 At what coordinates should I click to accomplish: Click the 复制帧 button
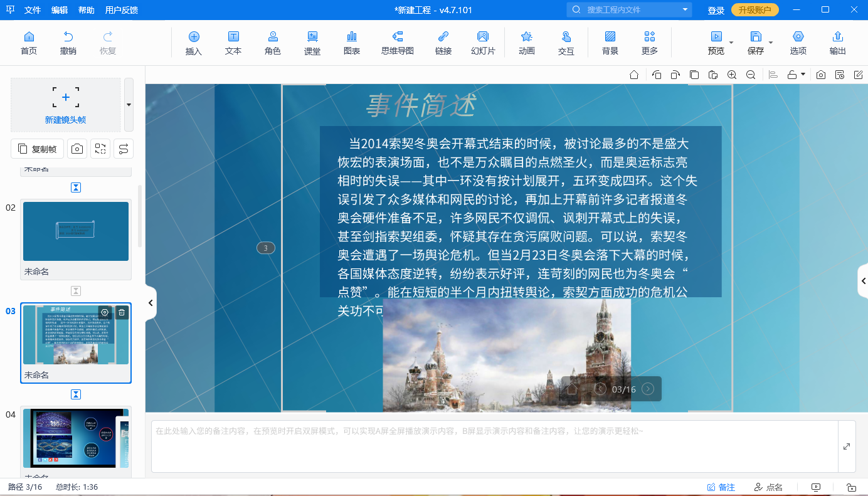tap(37, 149)
